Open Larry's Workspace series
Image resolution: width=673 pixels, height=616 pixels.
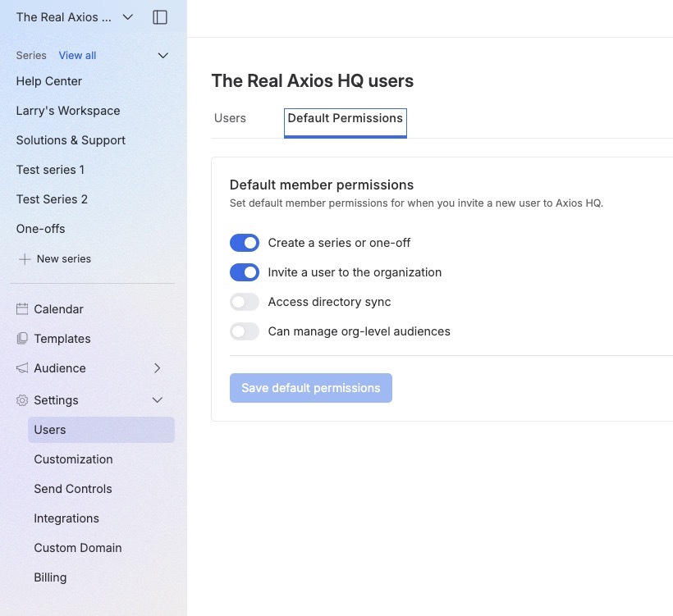68,111
